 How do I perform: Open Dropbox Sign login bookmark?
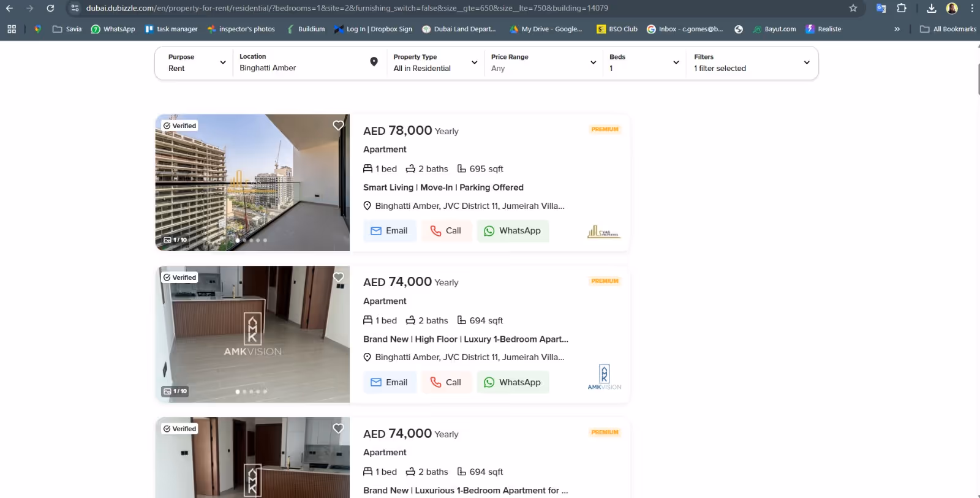[x=373, y=29]
